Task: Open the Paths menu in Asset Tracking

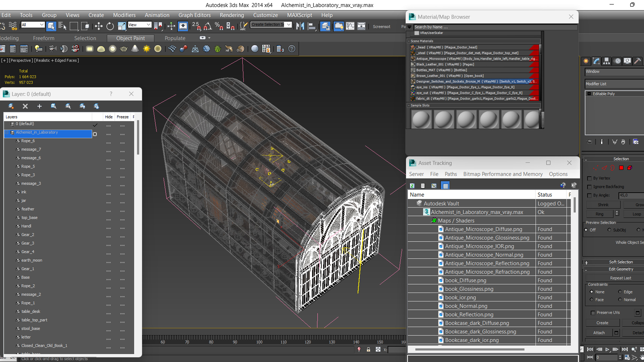Action: [450, 174]
